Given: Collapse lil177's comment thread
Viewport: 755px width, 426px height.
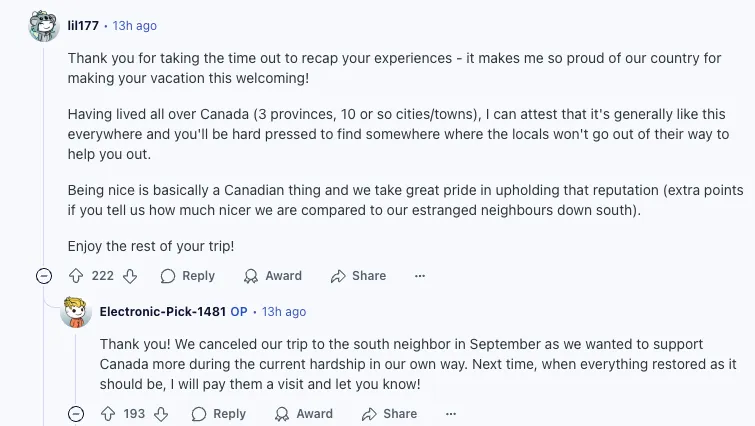Looking at the screenshot, I should 44,276.
